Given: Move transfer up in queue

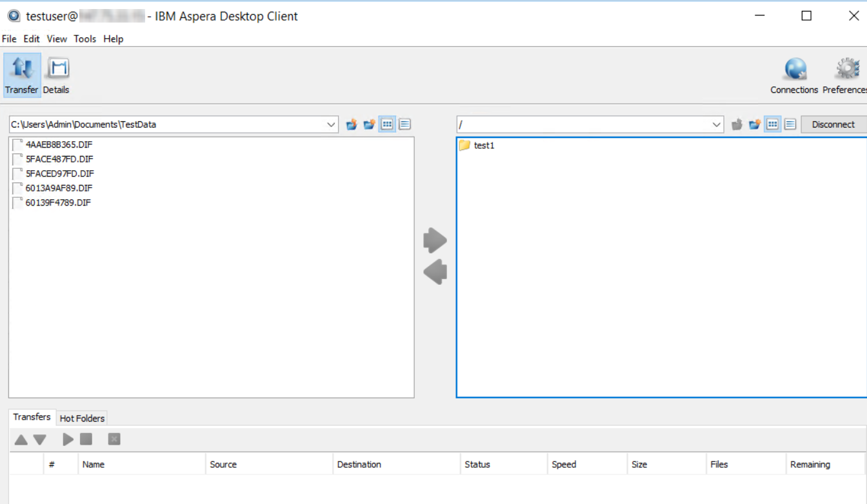Looking at the screenshot, I should [21, 440].
